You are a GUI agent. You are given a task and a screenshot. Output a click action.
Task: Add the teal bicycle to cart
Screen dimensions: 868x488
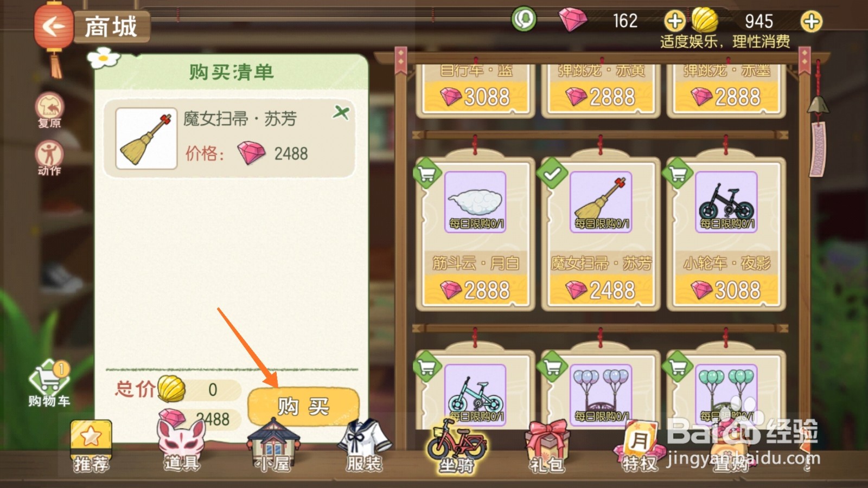point(427,367)
